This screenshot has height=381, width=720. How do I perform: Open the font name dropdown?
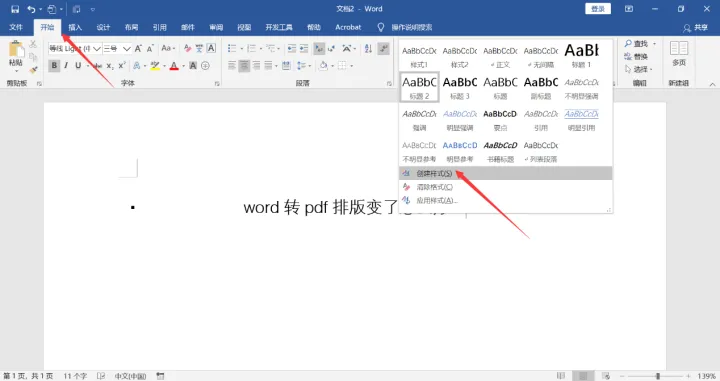(97, 48)
